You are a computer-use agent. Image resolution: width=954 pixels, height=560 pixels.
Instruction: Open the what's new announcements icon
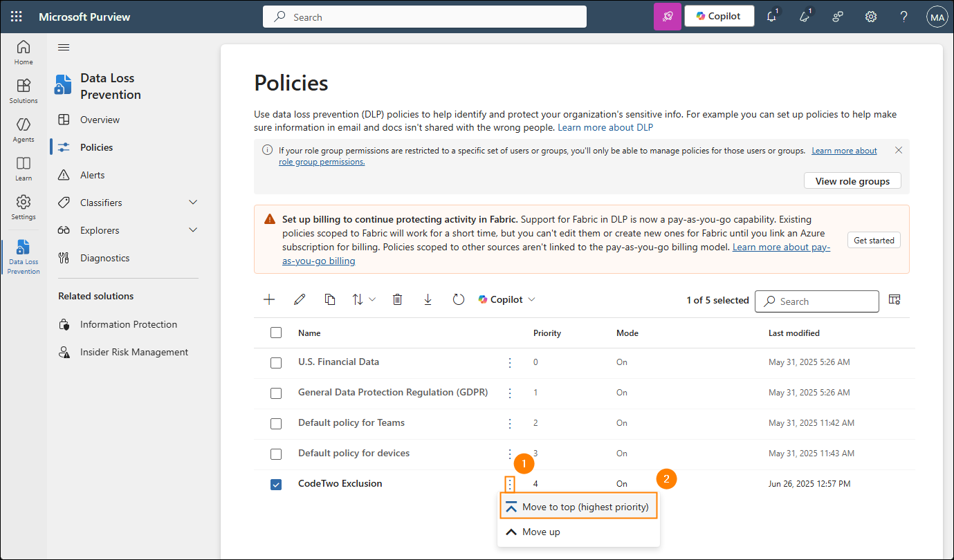coord(805,17)
